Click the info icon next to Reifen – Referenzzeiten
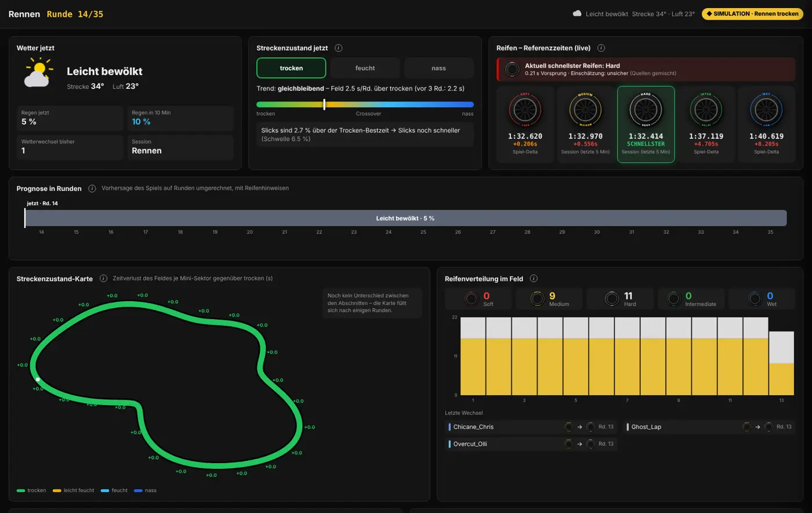The height and width of the screenshot is (513, 812). [x=601, y=48]
